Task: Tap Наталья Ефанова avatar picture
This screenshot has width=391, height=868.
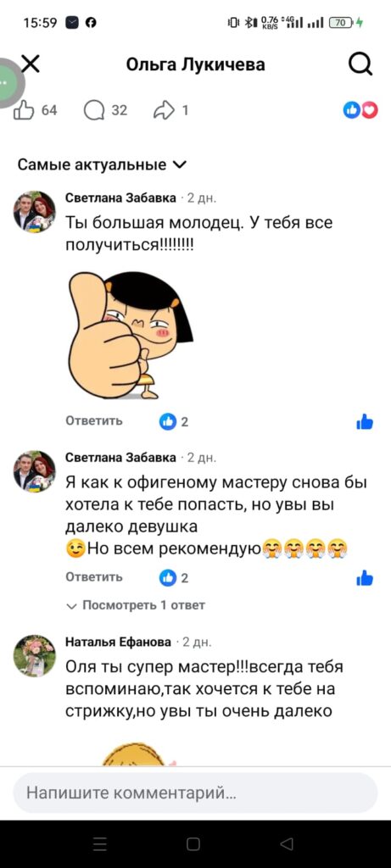Action: (x=34, y=655)
